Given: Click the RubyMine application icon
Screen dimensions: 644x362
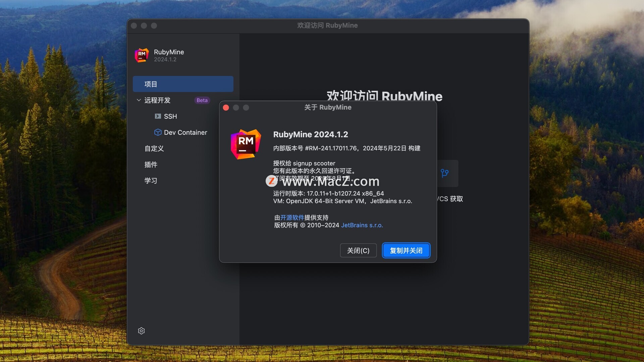Looking at the screenshot, I should (141, 55).
